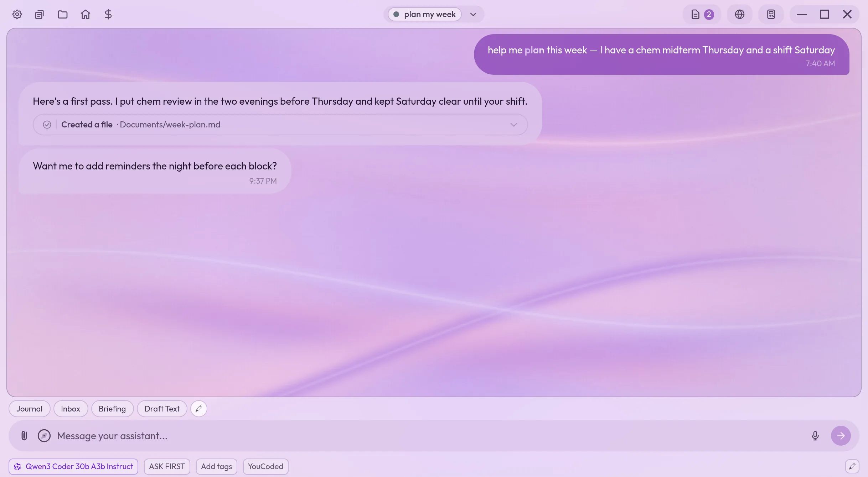Click the Inbox chip

(71, 409)
